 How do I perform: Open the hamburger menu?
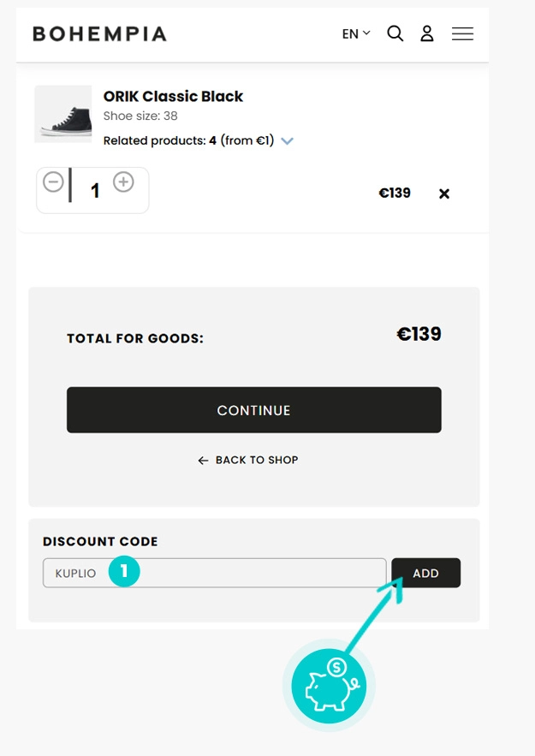tap(462, 34)
